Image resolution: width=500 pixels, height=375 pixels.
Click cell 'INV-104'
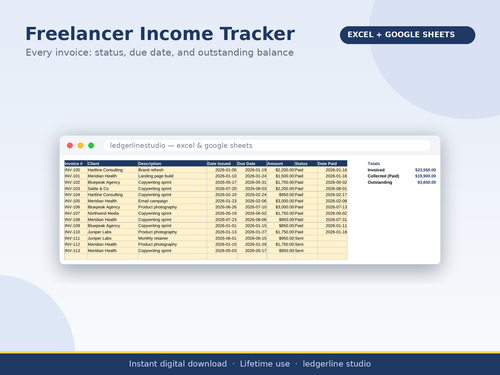(76, 194)
